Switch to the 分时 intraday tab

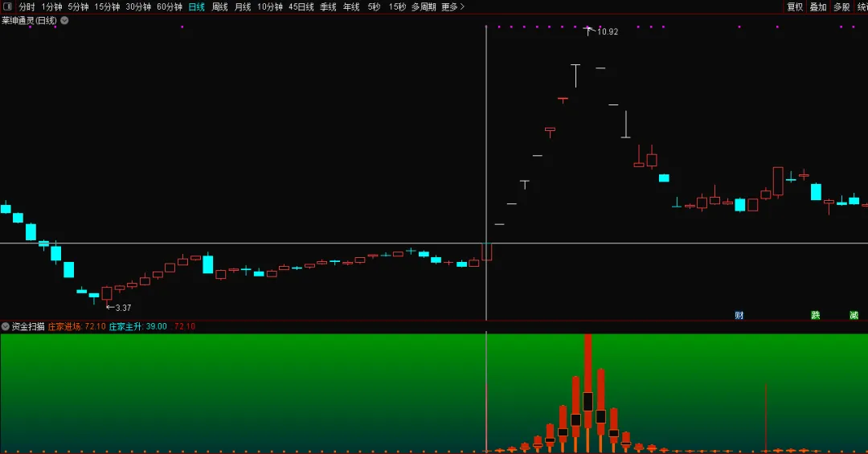[x=27, y=7]
